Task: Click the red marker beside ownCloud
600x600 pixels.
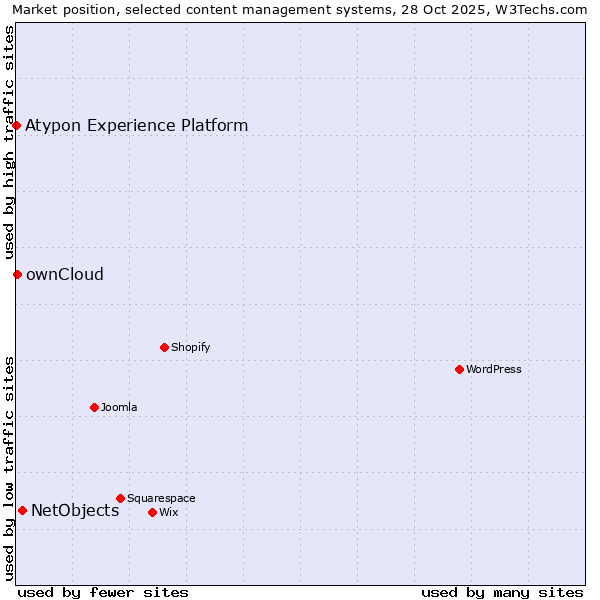Action: click(x=17, y=274)
